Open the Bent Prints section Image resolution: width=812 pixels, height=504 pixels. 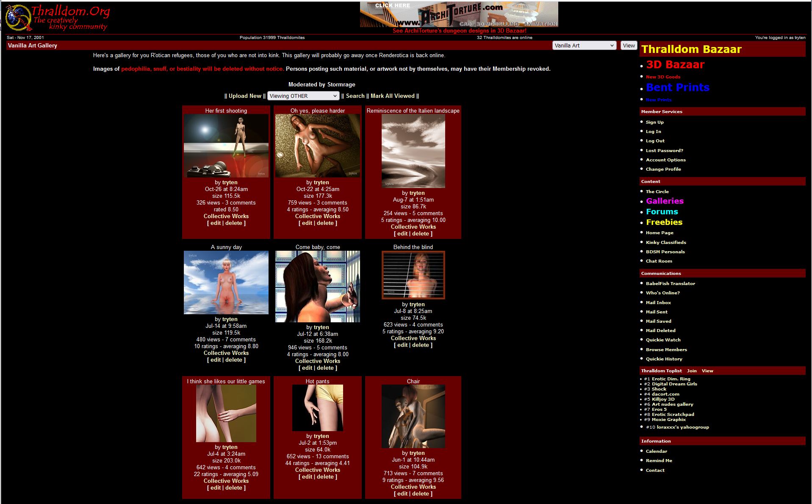(677, 88)
